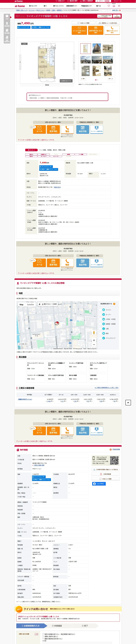Image resolution: width=136 pixels, height=644 pixels.
Task: Click 電話でお問い合わせ(無料) button
Action: coord(112,30)
